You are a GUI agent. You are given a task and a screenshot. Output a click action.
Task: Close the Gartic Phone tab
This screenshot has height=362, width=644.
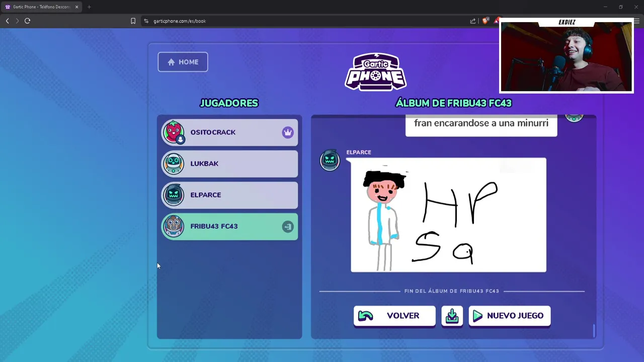coord(76,7)
